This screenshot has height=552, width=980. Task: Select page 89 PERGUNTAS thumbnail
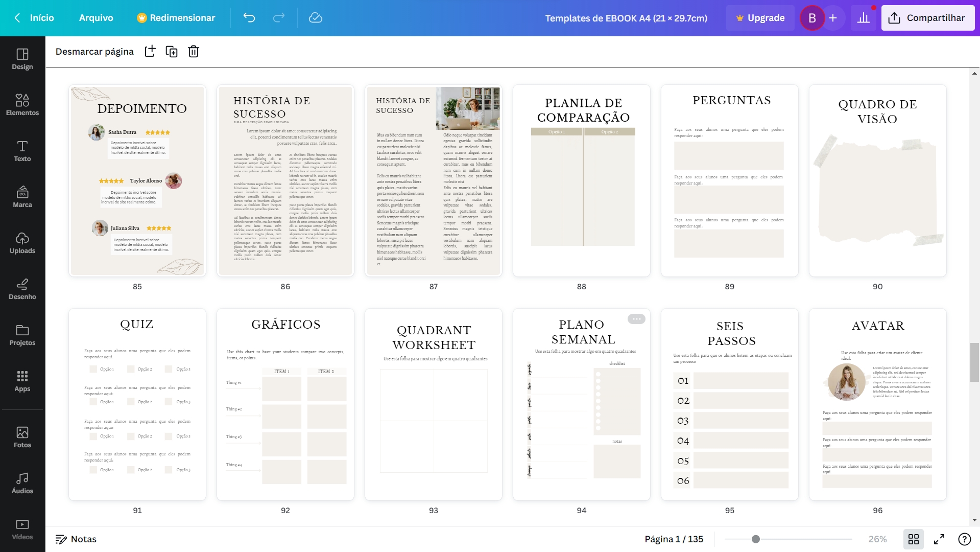(x=730, y=181)
